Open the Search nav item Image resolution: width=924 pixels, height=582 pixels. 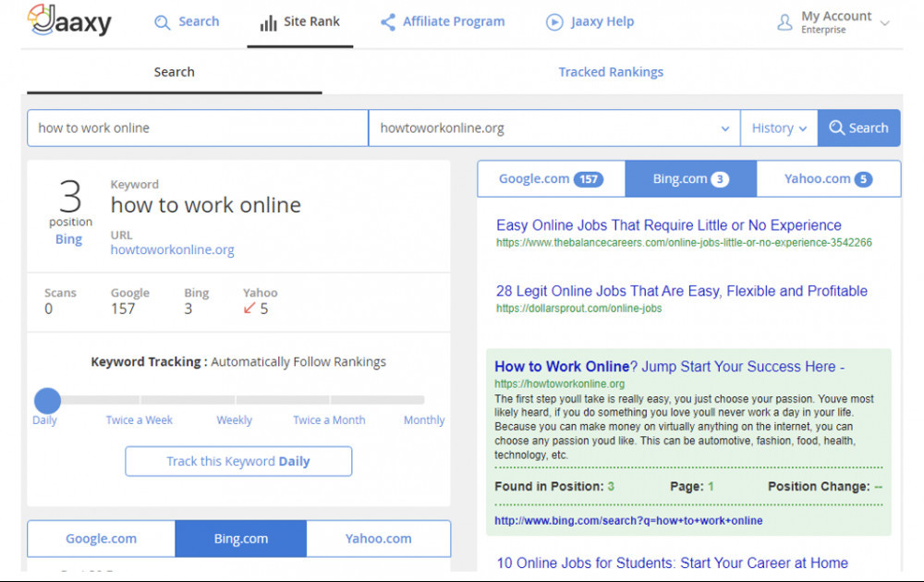(187, 22)
